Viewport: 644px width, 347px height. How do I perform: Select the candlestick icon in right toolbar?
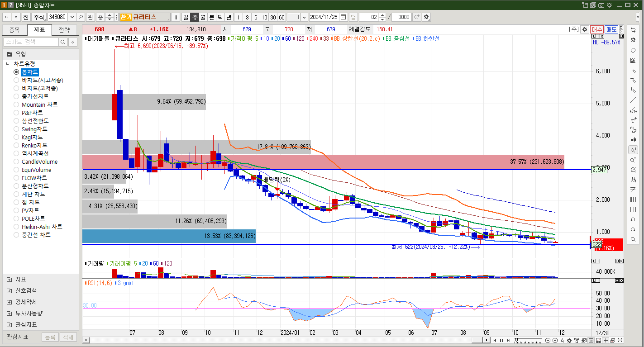tap(633, 140)
